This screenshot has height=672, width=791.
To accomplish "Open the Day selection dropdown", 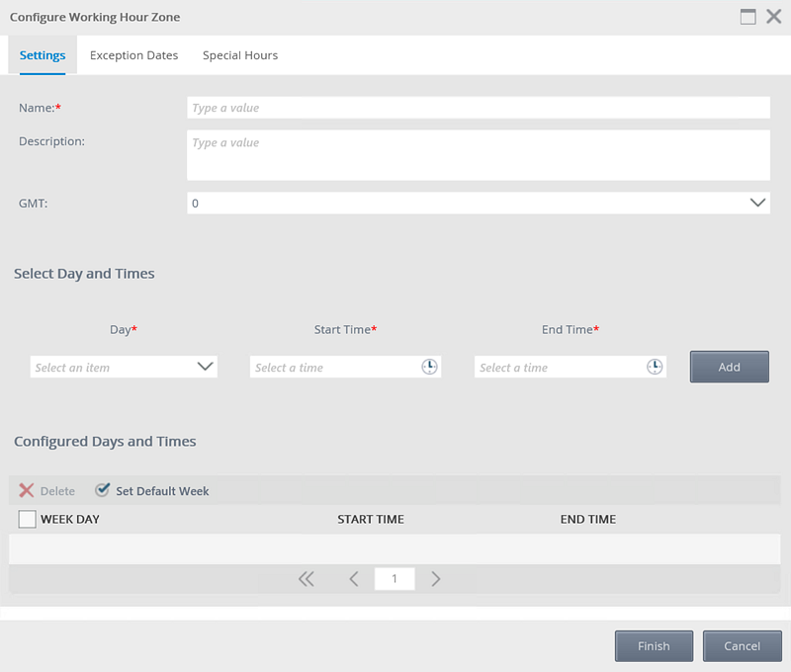I will tap(205, 367).
